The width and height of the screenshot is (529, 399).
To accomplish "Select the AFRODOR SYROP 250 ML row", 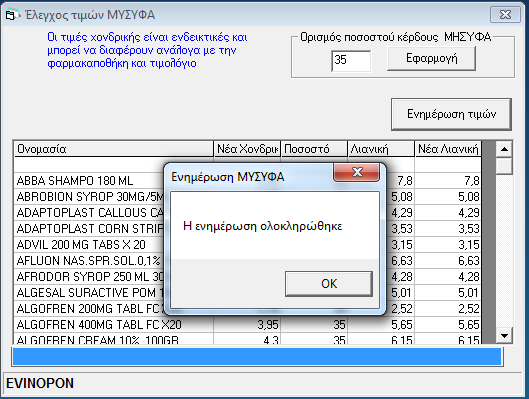I will click(89, 277).
